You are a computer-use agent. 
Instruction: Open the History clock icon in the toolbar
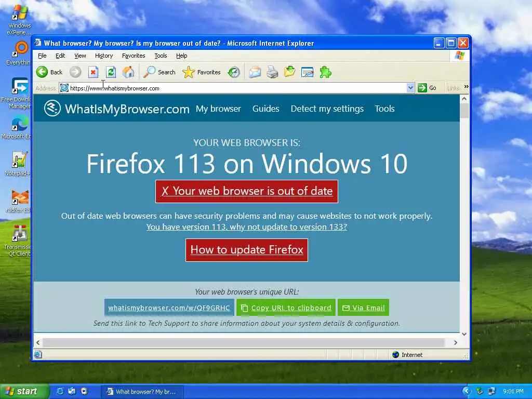pyautogui.click(x=234, y=72)
